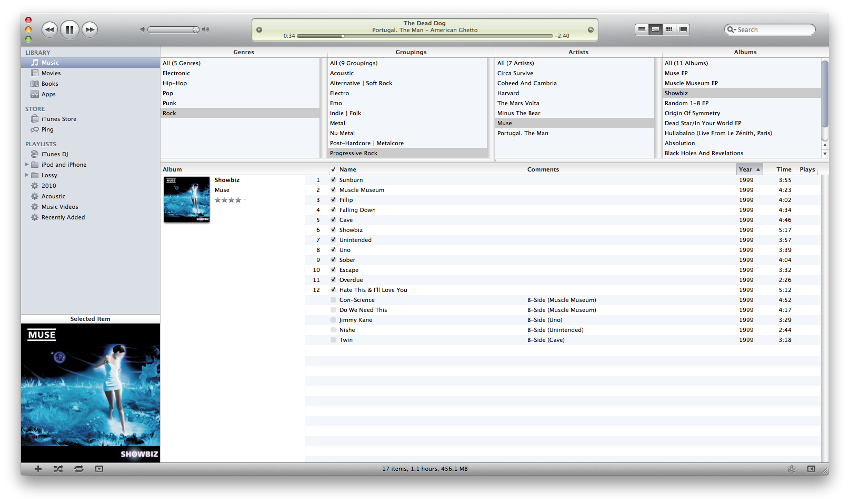The image size is (850, 504).
Task: Uncheck the Sunburn track
Action: click(x=333, y=180)
